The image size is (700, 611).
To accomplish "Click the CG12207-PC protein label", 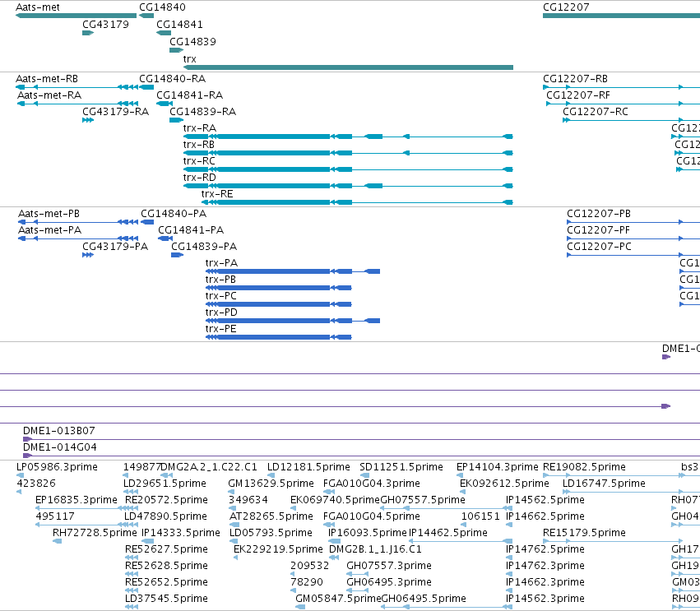I will coord(599,247).
